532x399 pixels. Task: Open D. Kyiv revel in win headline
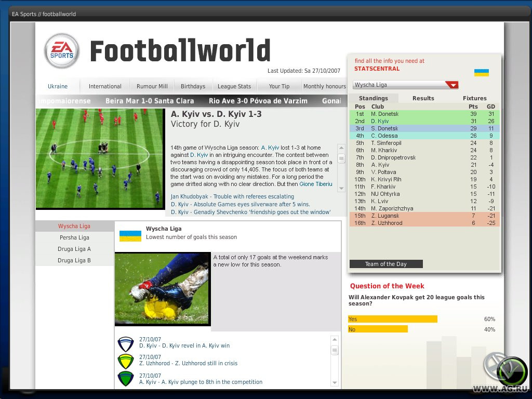[184, 345]
